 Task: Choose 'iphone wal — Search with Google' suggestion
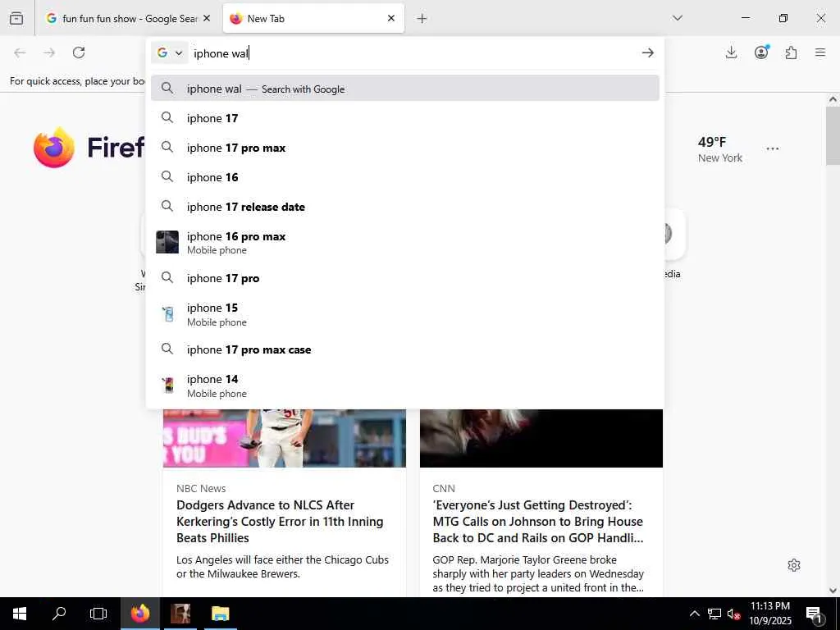tap(405, 89)
